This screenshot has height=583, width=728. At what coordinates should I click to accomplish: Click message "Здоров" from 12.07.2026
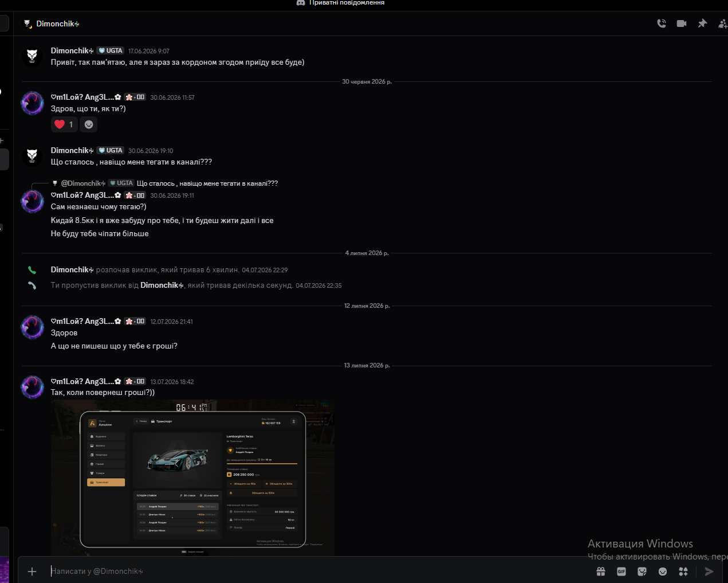tap(64, 333)
